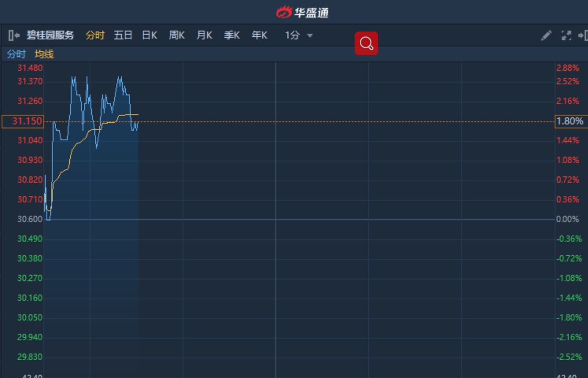Screen dimensions: 588x378
Task: Toggle the 分时 price line legend
Action: pos(16,54)
